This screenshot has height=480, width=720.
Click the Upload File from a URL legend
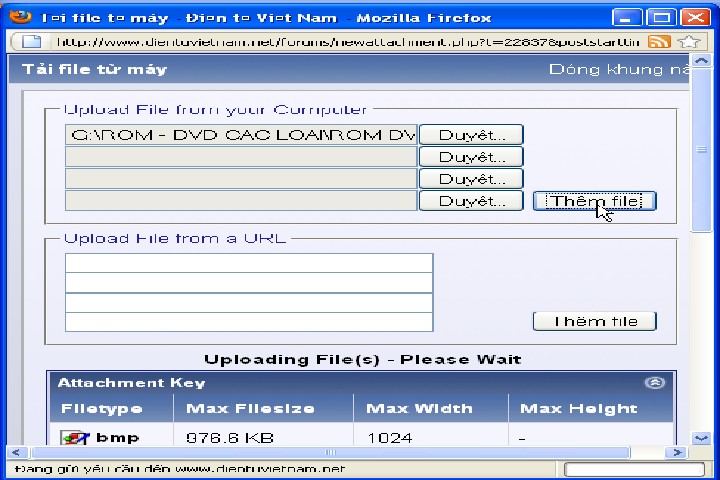point(175,238)
